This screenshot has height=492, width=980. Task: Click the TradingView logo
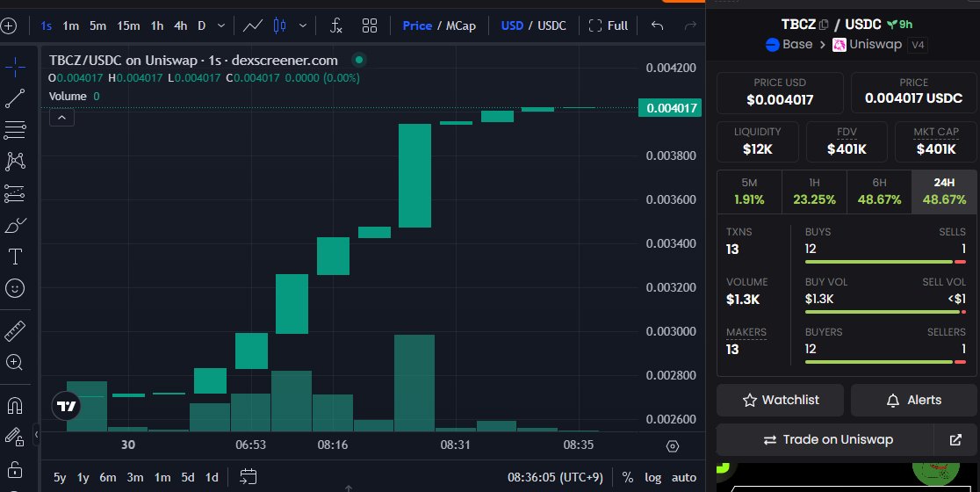(66, 407)
